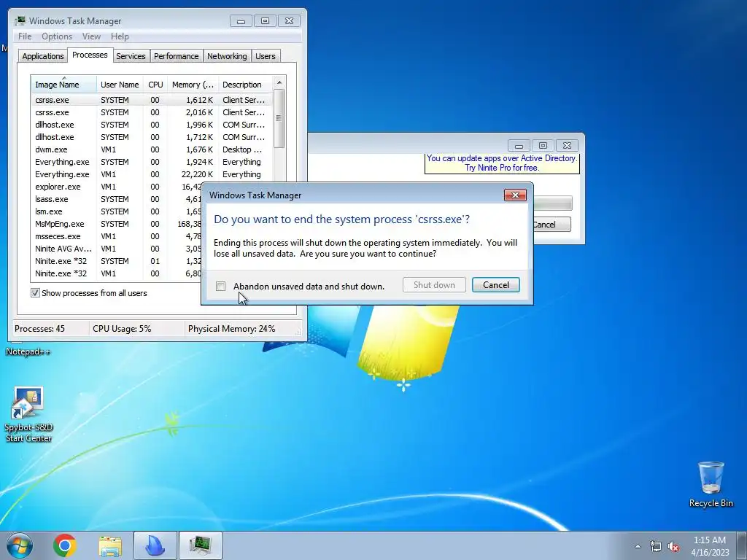This screenshot has width=747, height=560.
Task: Sort by User Name column header
Action: 120,85
